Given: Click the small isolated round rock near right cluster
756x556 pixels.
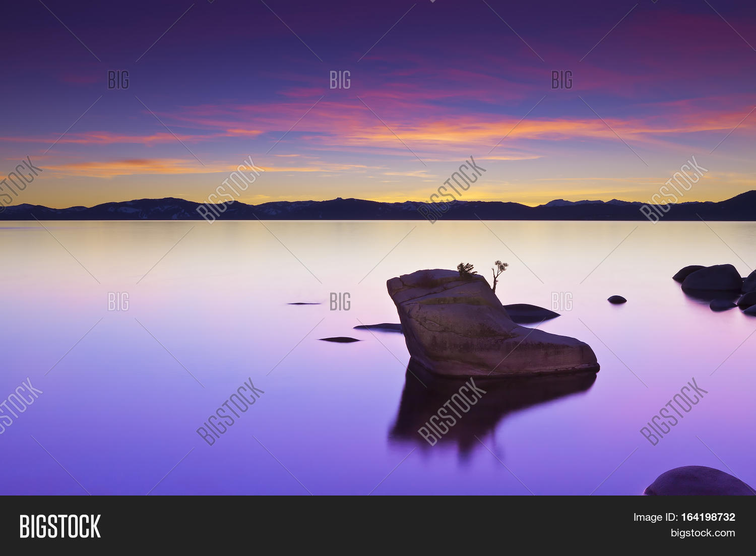Looking at the screenshot, I should click(x=617, y=299).
